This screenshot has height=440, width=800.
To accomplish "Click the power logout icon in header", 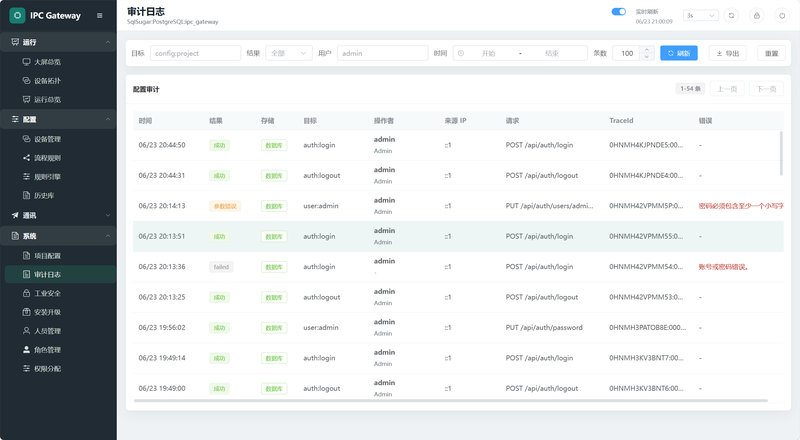I will (782, 16).
